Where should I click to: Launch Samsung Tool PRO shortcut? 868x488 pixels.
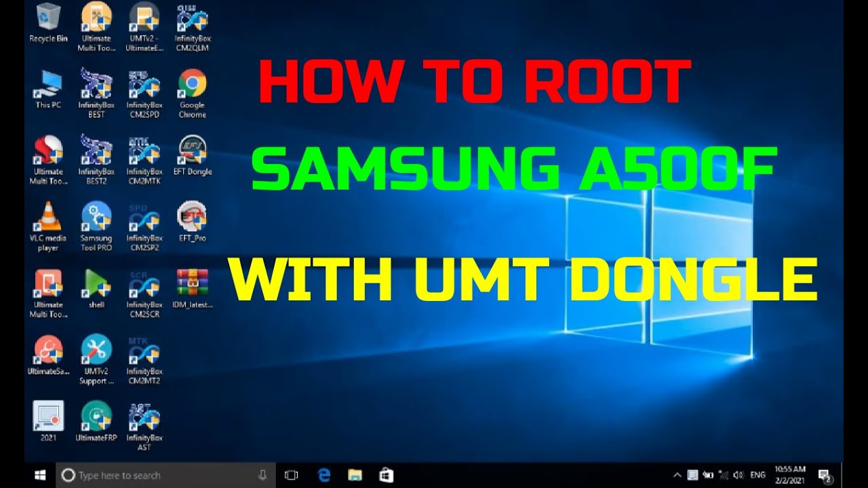tap(96, 227)
